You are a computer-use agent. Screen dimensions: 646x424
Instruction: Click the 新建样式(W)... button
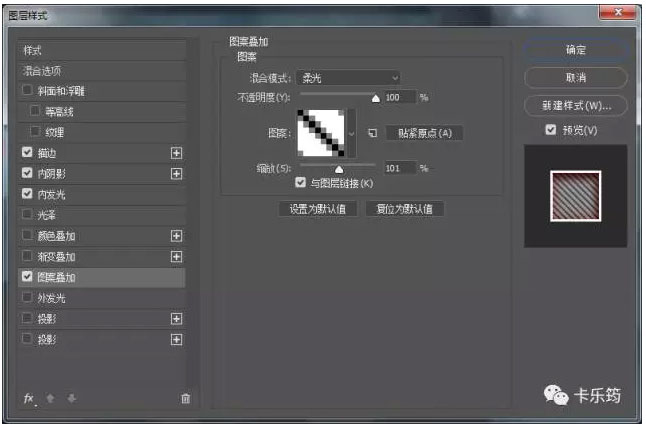point(576,106)
